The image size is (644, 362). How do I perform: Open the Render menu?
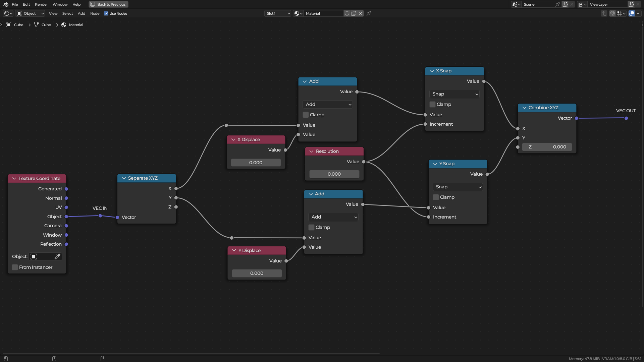41,4
